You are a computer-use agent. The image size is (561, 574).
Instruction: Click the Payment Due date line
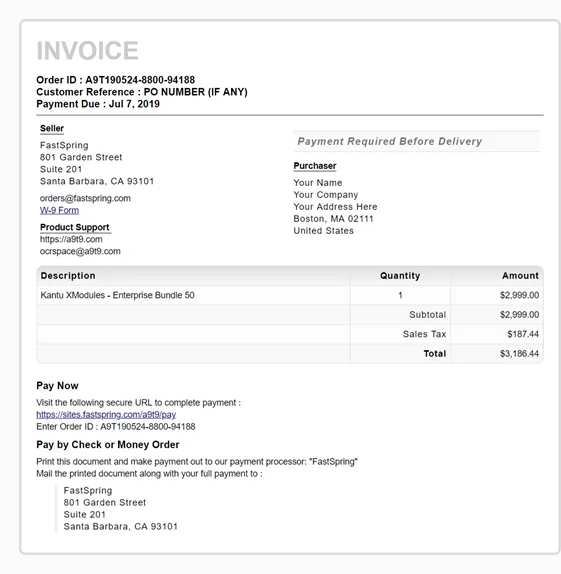[98, 104]
